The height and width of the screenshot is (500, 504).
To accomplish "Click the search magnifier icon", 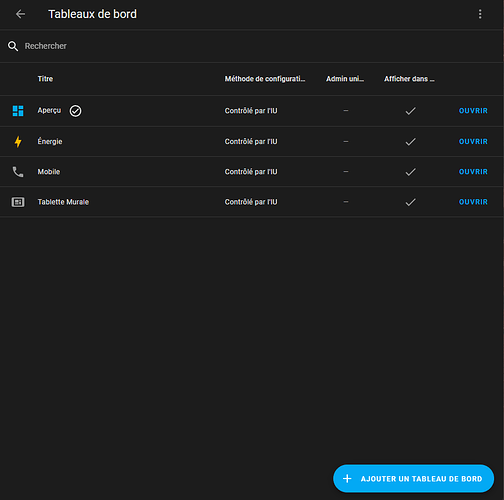I will 13,46.
